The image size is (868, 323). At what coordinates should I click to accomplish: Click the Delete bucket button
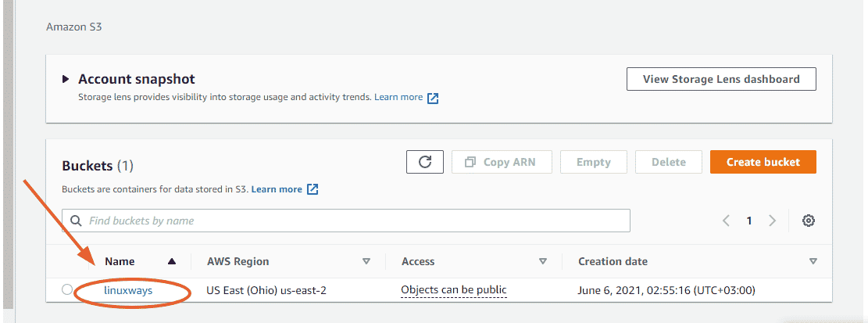coord(669,162)
